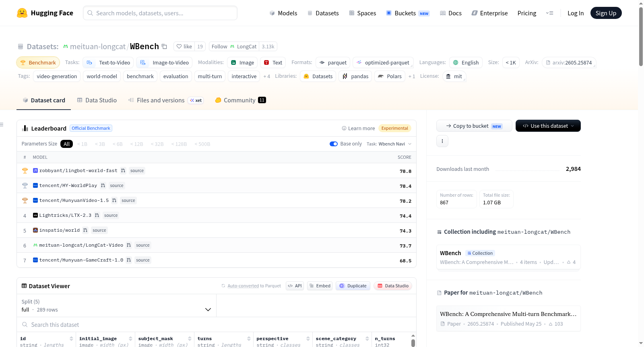This screenshot has width=644, height=347.
Task: Go to Models in the top navigation
Action: point(283,13)
